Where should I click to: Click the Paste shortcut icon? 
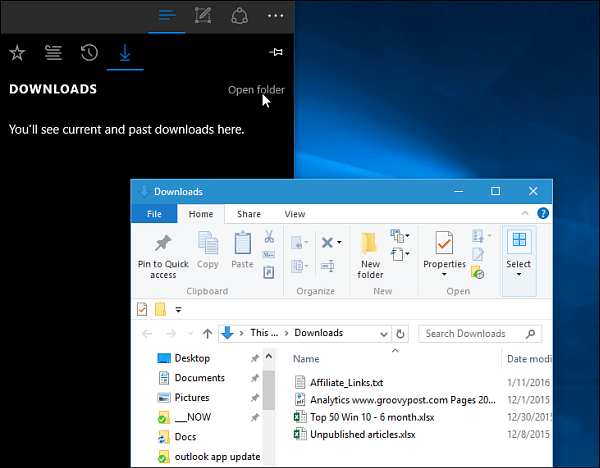pos(269,272)
